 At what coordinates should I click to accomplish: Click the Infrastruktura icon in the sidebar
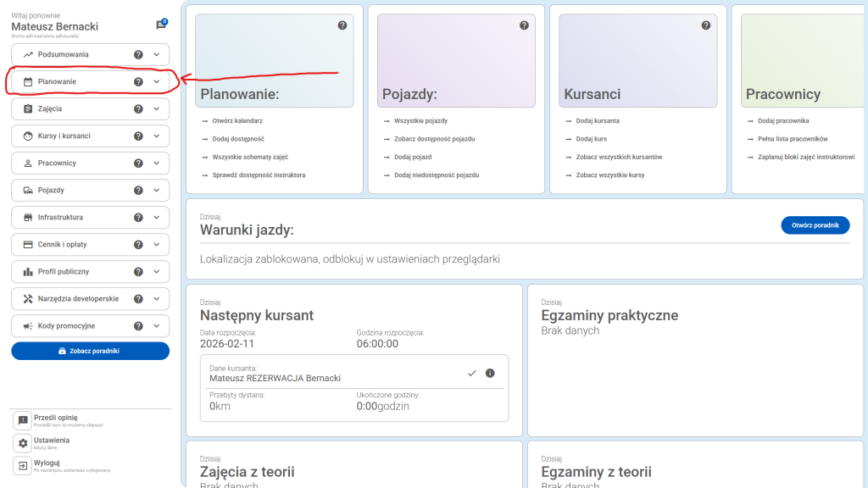point(27,217)
